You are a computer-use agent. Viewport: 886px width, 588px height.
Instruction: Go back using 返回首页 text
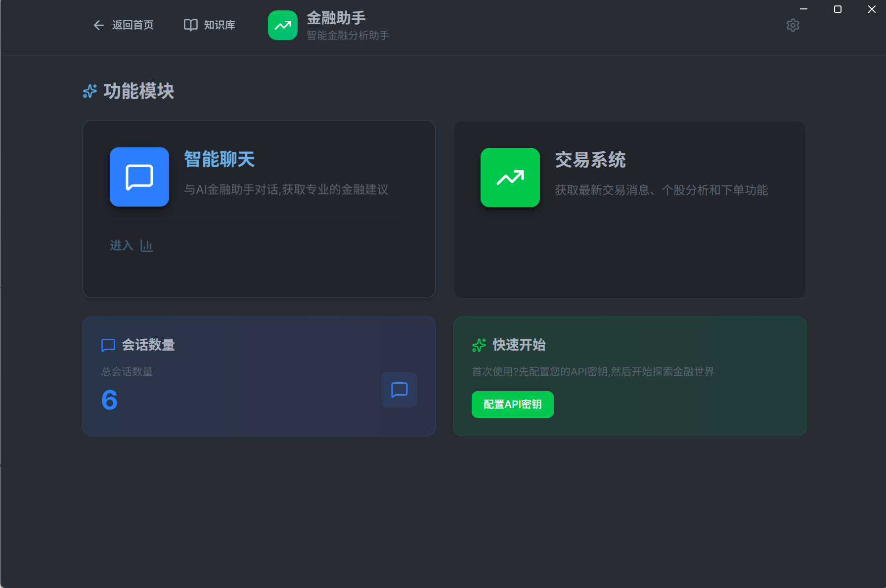pyautogui.click(x=133, y=25)
